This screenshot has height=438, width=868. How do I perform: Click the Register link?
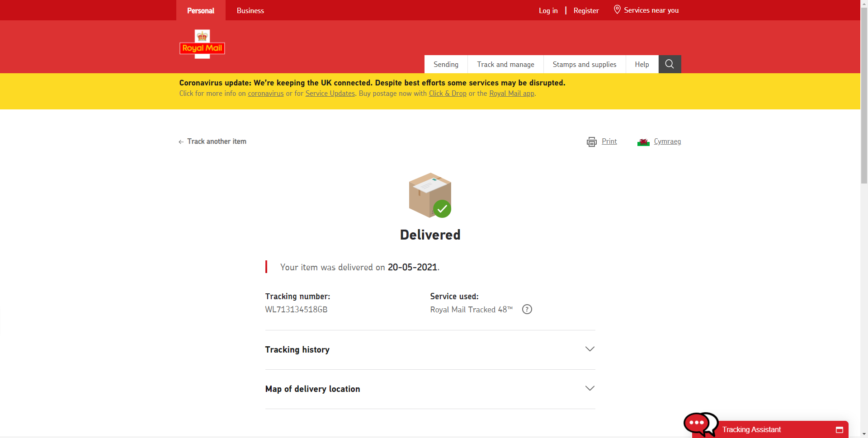(x=586, y=10)
